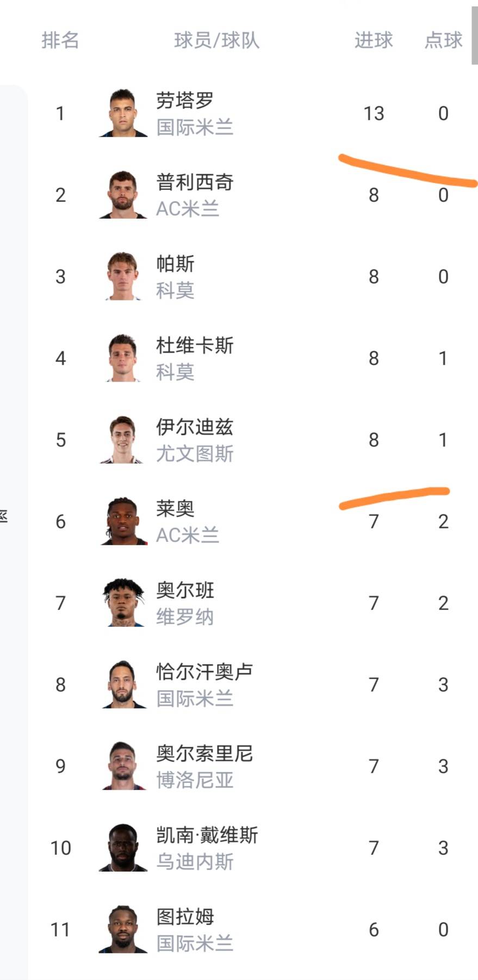Select 凯南·戴维斯 player name
The image size is (478, 980).
coord(207,835)
